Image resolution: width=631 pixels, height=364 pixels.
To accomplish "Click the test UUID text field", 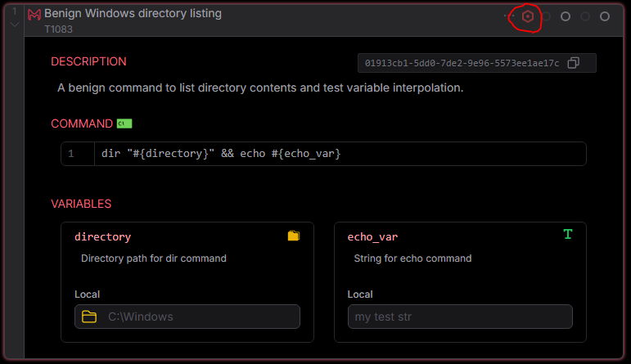I will pyautogui.click(x=462, y=63).
